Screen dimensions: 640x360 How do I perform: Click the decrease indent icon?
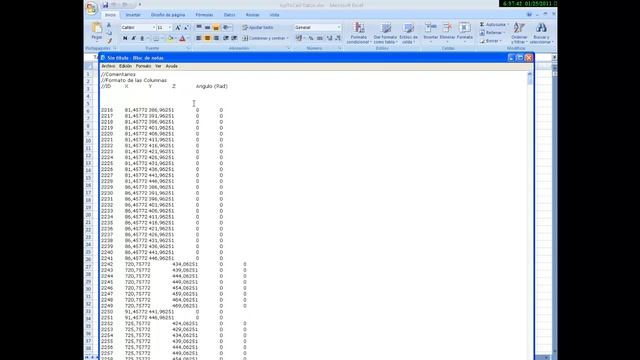(226, 38)
